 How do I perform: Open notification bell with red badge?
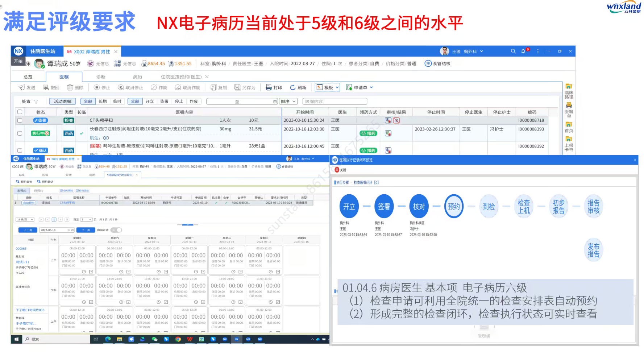click(523, 51)
